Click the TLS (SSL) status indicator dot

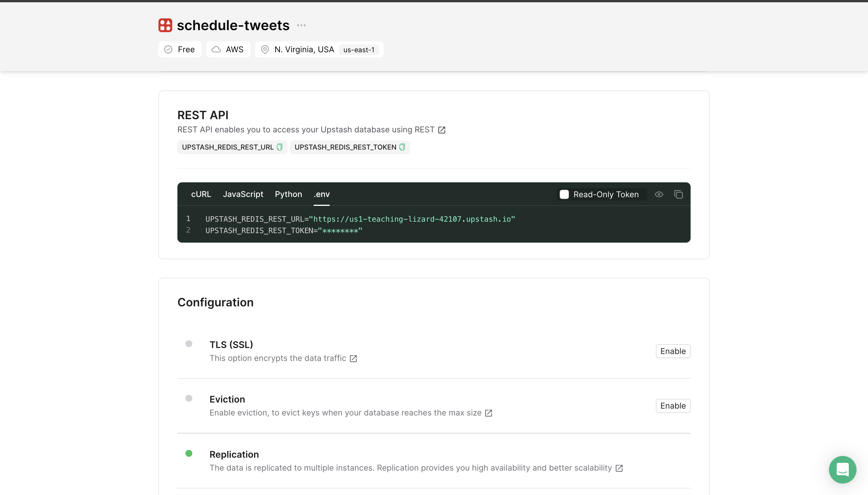point(189,344)
